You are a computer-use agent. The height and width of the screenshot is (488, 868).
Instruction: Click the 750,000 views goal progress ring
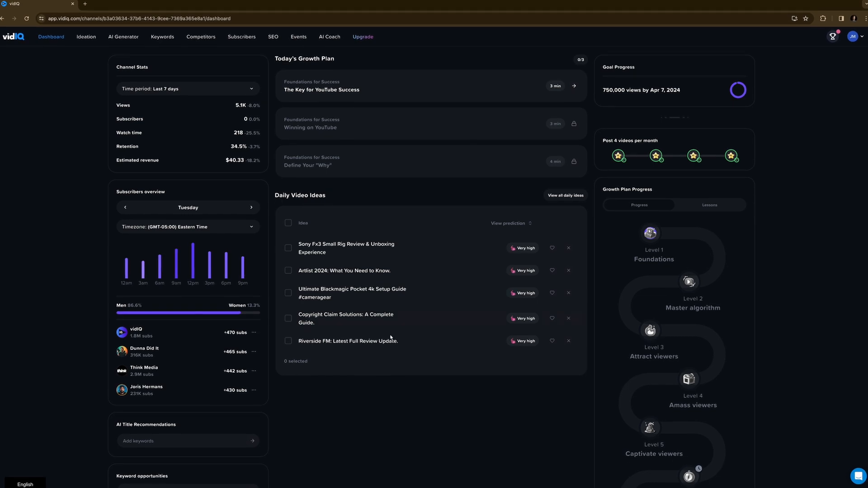pyautogui.click(x=738, y=90)
